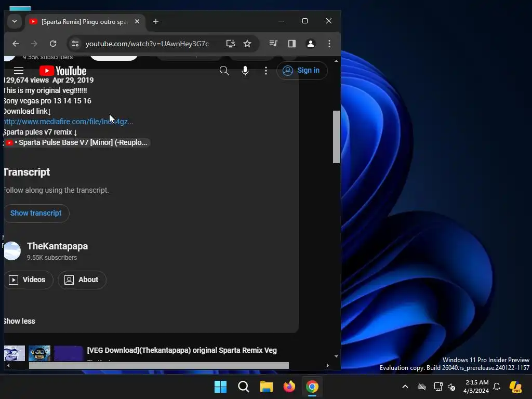The width and height of the screenshot is (532, 399).
Task: Click first thumbnail of VEG Download video
Action: coord(14,353)
